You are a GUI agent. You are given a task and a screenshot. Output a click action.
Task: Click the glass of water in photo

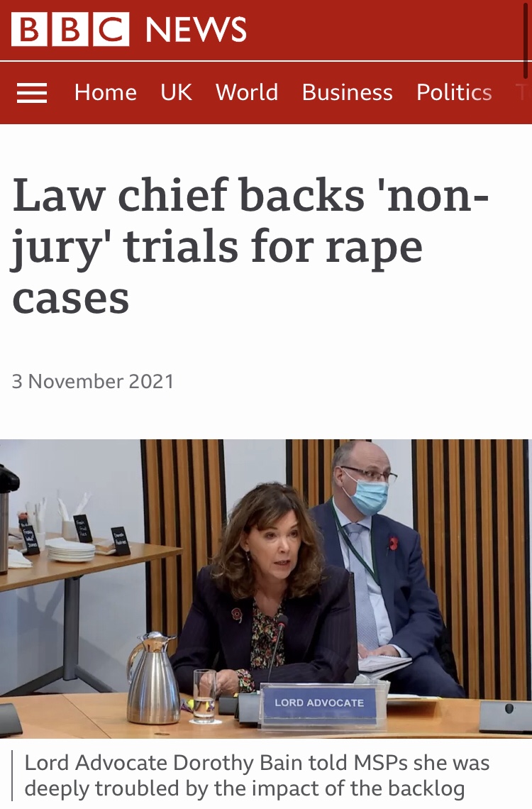[x=204, y=695]
